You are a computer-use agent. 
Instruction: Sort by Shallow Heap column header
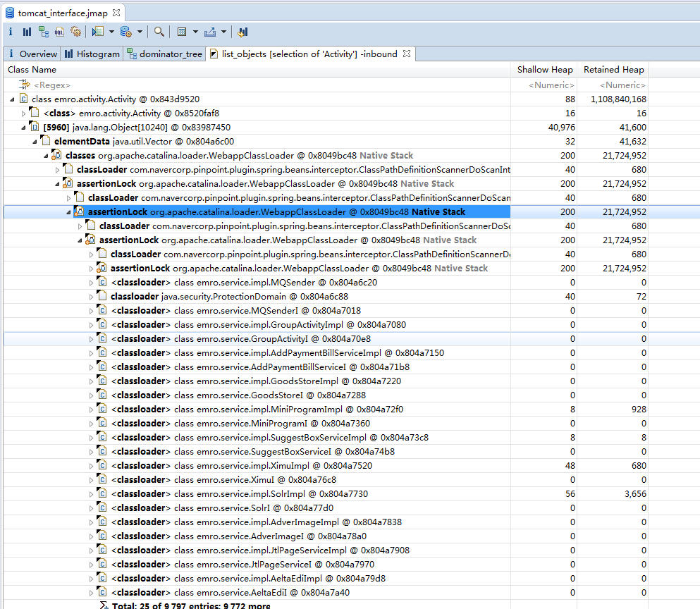(x=544, y=70)
